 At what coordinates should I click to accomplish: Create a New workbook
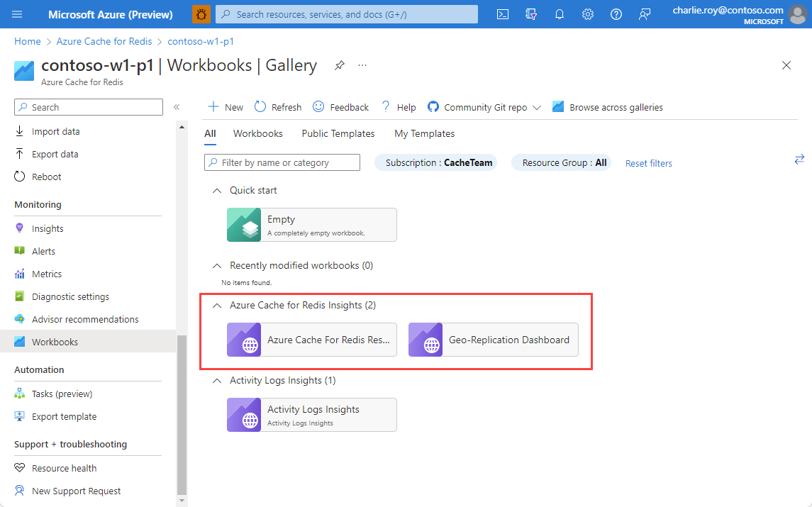tap(224, 106)
